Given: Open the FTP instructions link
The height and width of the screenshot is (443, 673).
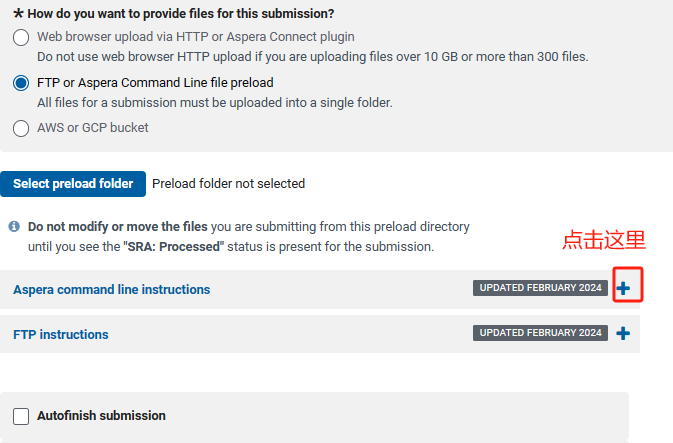Looking at the screenshot, I should 61,334.
